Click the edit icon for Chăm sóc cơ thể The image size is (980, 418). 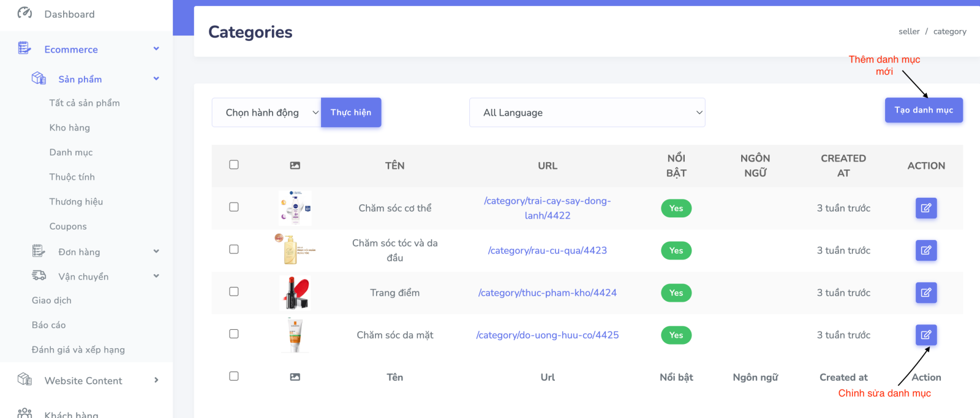pyautogui.click(x=925, y=208)
